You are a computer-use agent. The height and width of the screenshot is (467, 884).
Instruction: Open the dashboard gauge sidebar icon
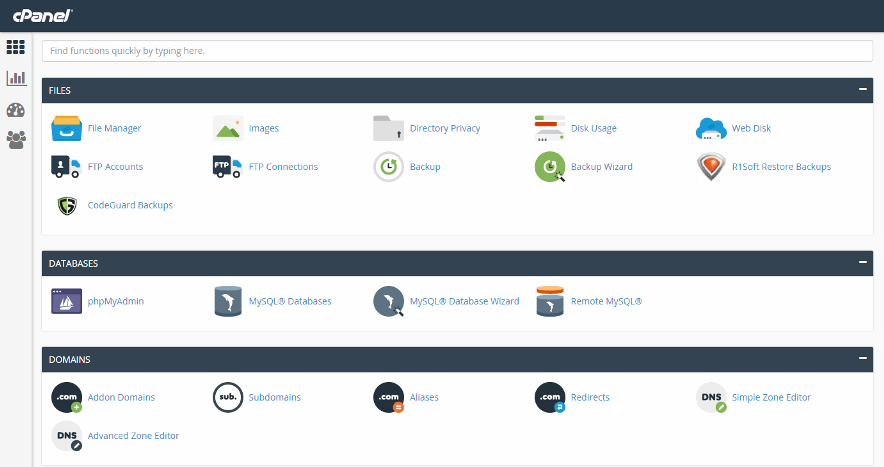coord(16,110)
